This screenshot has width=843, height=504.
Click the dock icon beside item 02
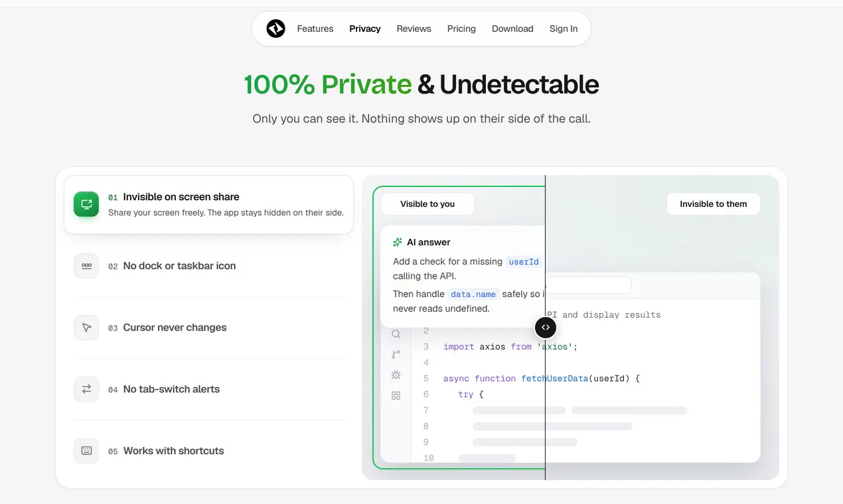[86, 266]
